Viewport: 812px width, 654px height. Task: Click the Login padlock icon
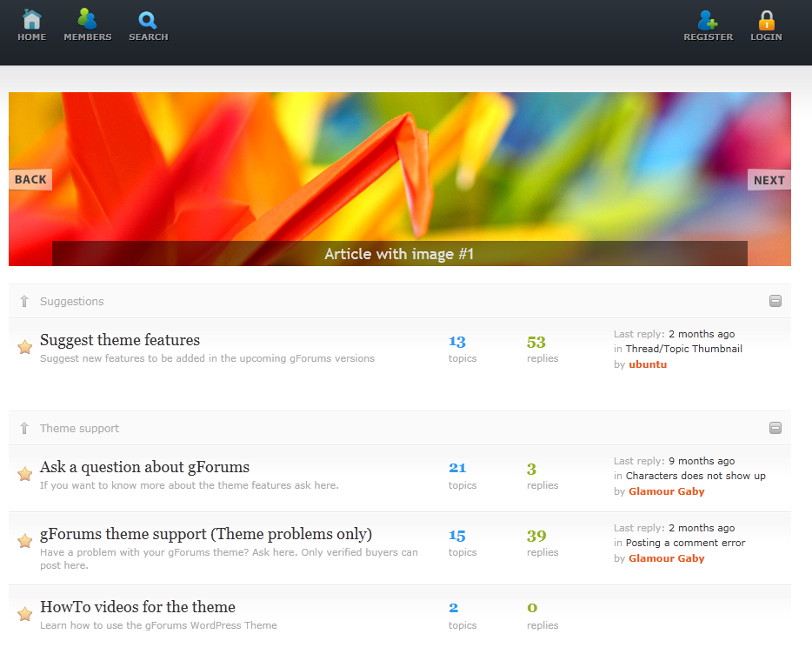[x=767, y=20]
